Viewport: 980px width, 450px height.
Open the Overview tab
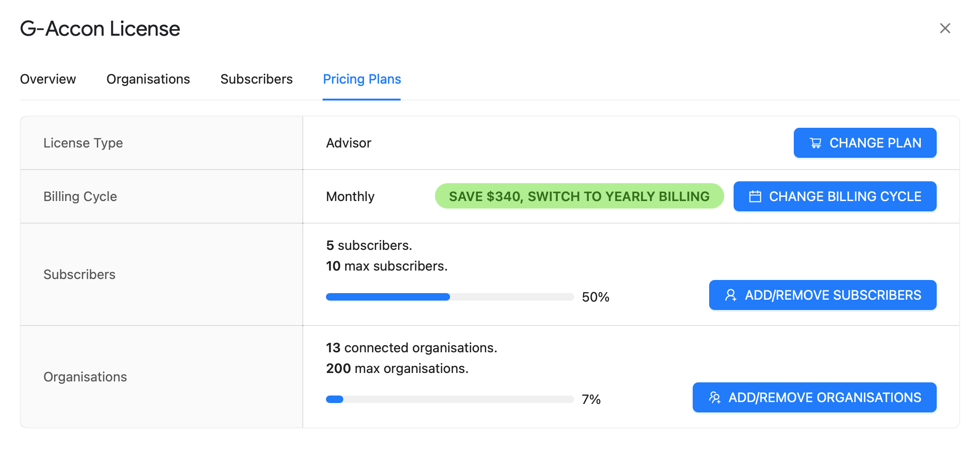pyautogui.click(x=48, y=79)
